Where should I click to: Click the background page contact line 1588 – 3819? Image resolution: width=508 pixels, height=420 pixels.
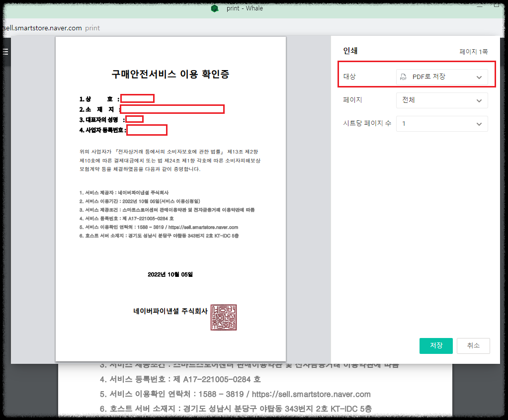235,394
